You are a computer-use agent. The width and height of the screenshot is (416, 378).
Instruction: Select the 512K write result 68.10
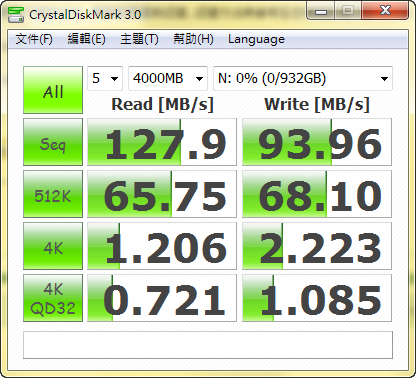317,194
